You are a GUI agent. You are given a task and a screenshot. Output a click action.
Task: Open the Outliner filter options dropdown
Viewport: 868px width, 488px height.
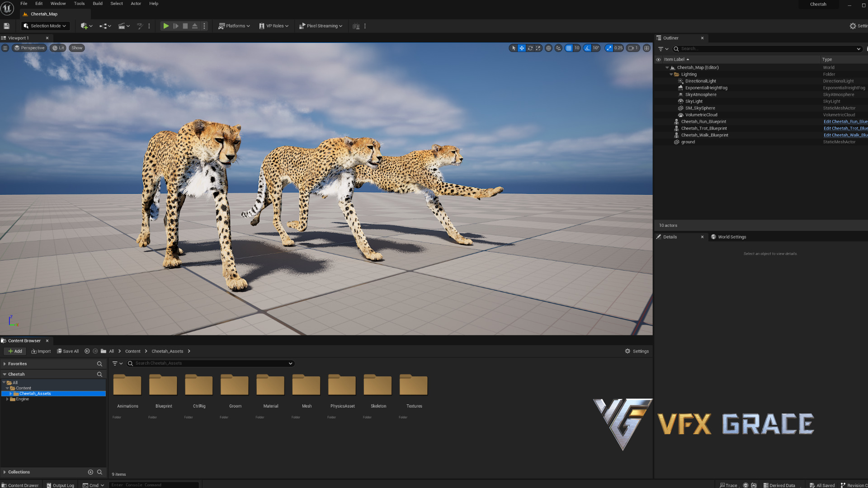click(663, 49)
